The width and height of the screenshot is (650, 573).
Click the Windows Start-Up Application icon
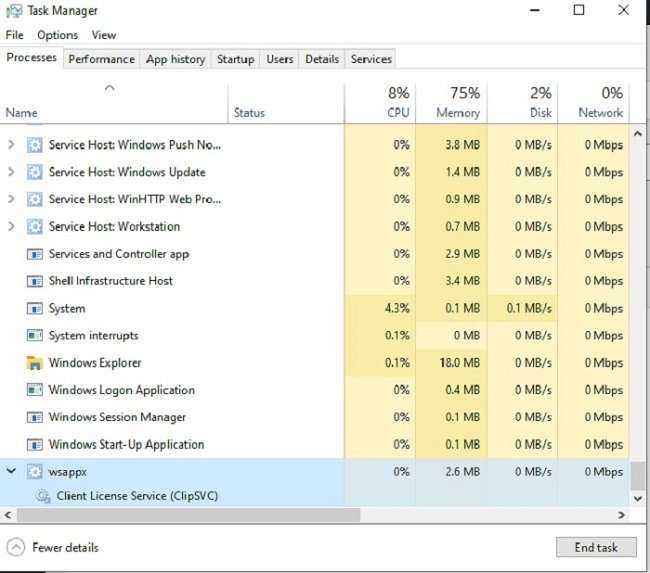(x=34, y=444)
